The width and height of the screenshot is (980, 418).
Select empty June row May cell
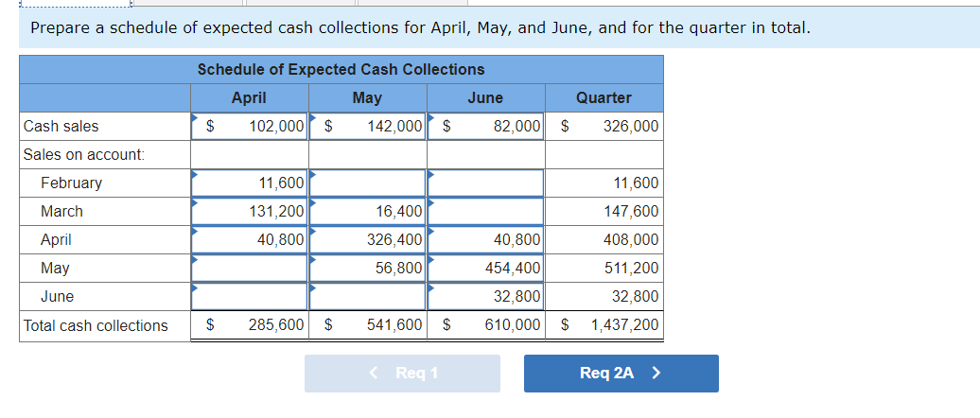coord(367,296)
